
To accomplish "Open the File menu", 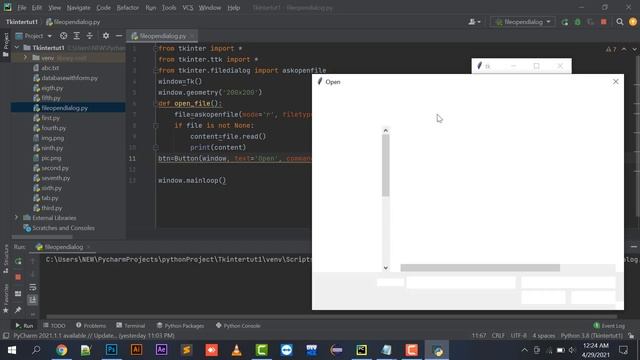I will [x=22, y=8].
